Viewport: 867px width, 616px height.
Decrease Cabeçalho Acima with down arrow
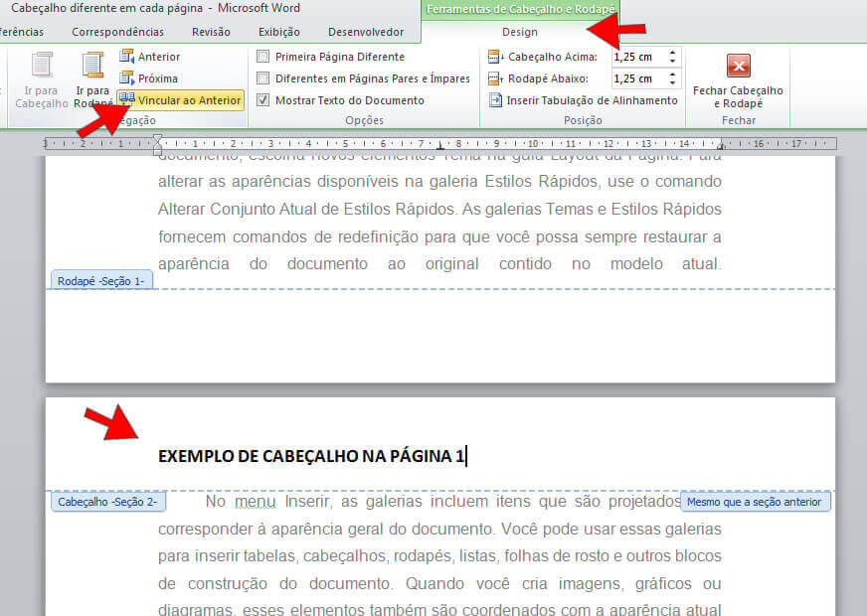(672, 61)
